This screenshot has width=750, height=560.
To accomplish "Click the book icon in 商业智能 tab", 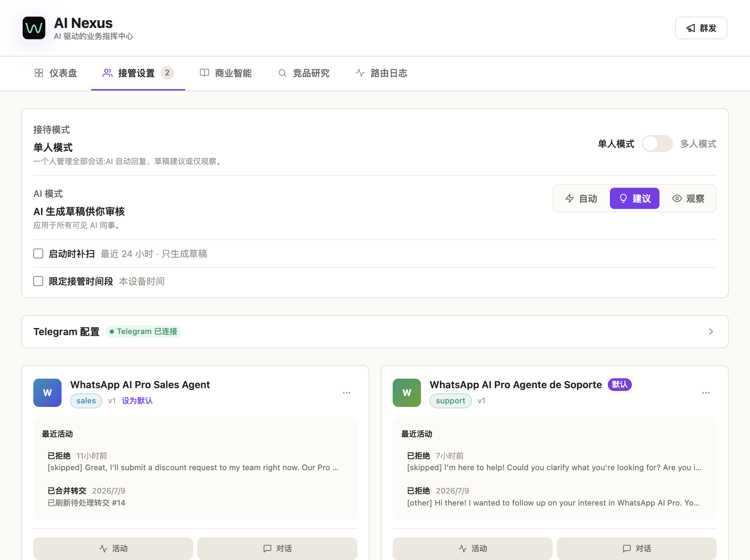I will click(x=204, y=73).
